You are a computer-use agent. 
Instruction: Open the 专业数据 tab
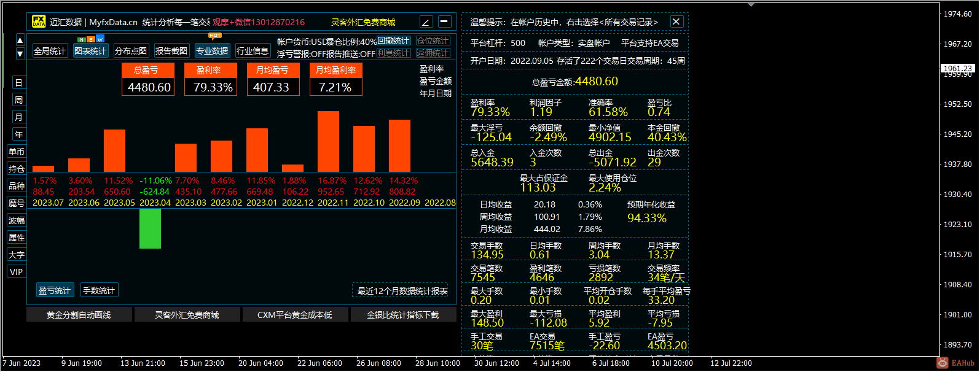212,51
